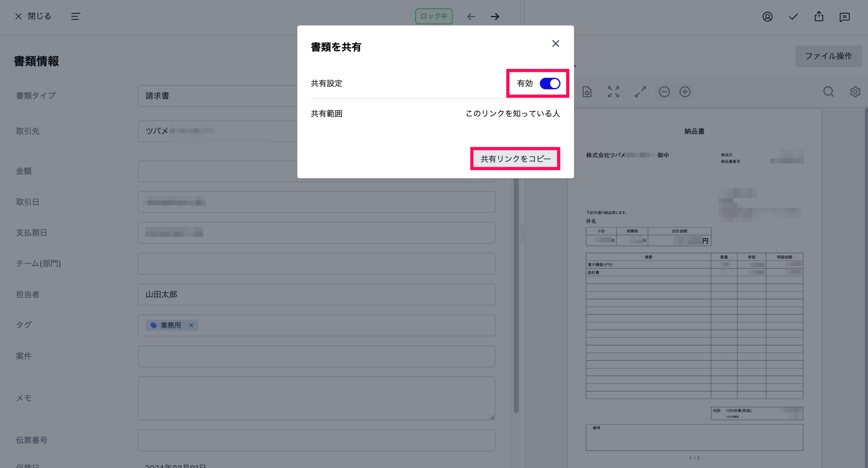Go to previous document with left arrow
Viewport: 868px width, 468px height.
point(472,17)
